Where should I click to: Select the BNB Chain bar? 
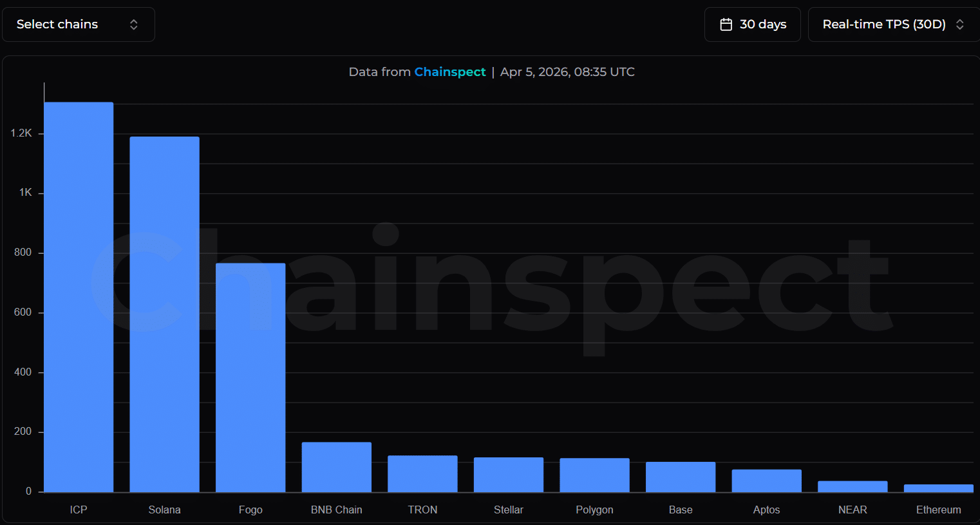tap(336, 467)
